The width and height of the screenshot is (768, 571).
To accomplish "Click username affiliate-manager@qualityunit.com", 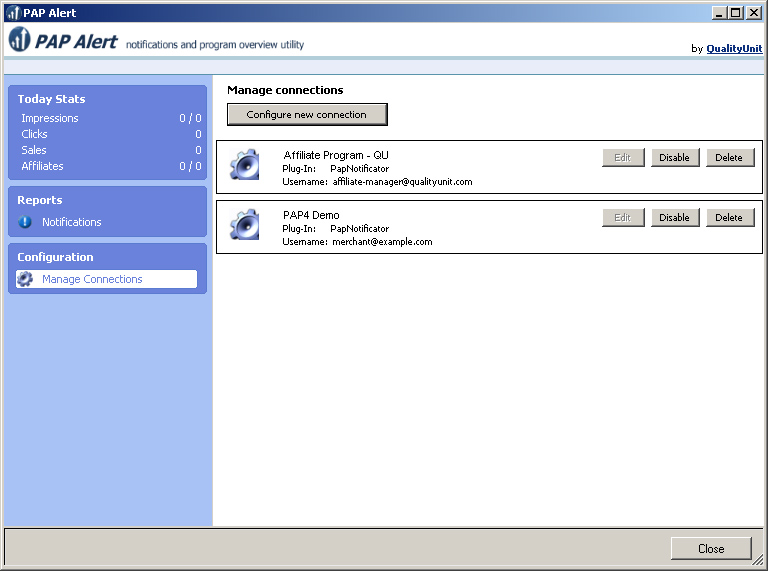I will [402, 182].
